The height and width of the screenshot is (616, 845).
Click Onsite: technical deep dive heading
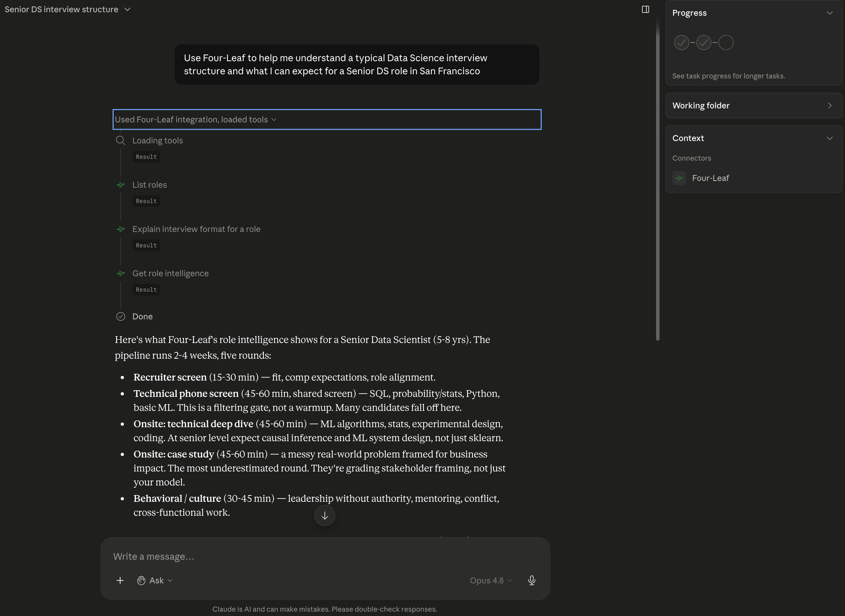coord(193,424)
